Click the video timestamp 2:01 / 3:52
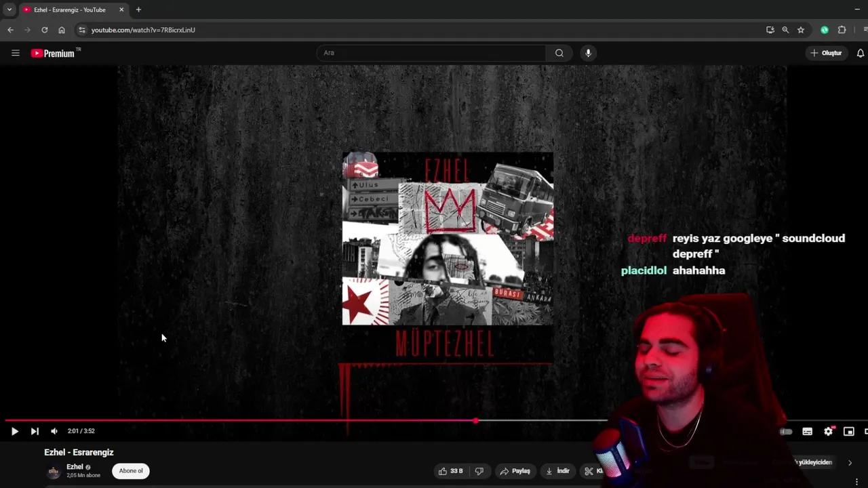This screenshot has width=868, height=488. point(81,431)
